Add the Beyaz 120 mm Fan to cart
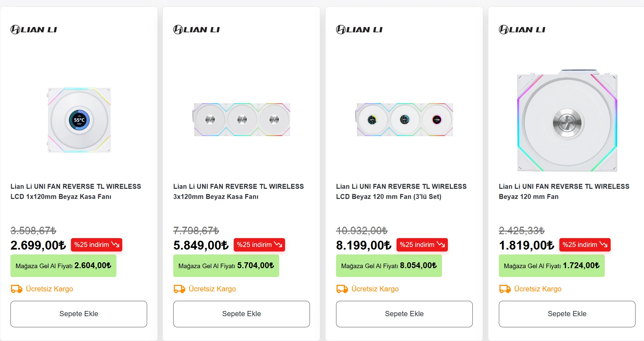 click(567, 314)
